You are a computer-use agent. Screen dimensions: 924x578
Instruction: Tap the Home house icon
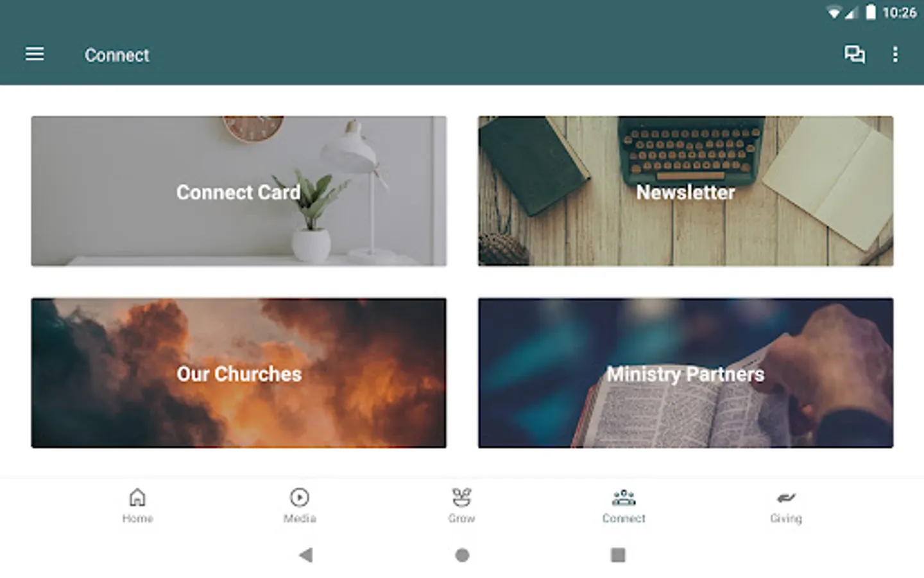(137, 497)
